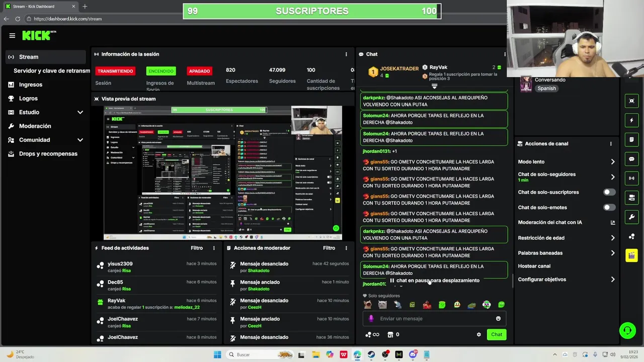Open the emoji picker in message box

point(498,318)
